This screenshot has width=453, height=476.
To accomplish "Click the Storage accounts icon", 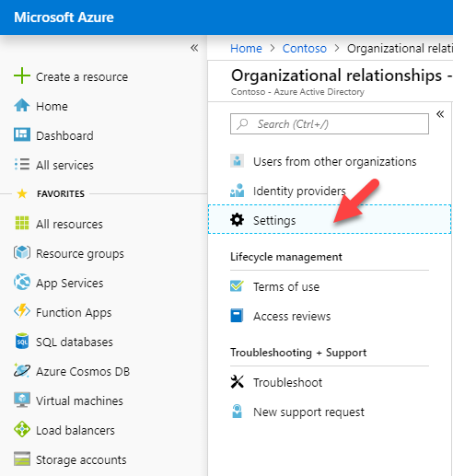I will pyautogui.click(x=22, y=459).
